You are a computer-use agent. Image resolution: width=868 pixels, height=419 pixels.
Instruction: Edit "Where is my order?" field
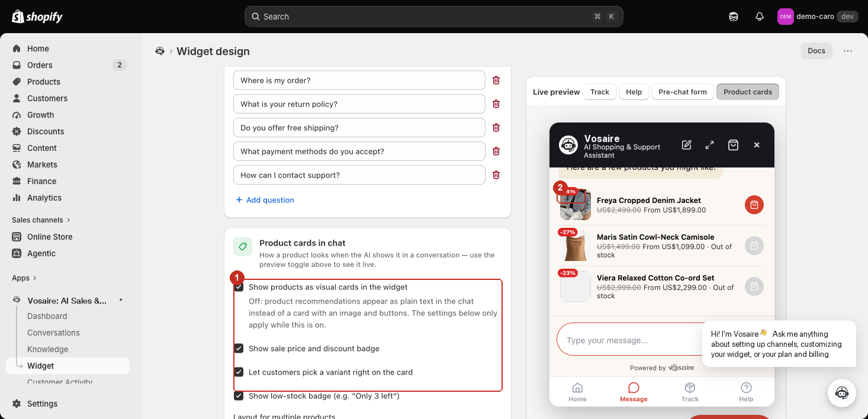click(x=359, y=80)
